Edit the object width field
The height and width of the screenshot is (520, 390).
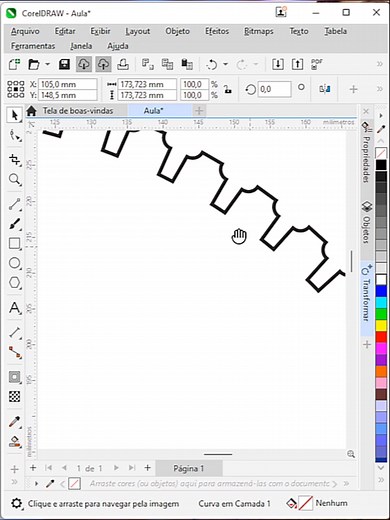147,84
